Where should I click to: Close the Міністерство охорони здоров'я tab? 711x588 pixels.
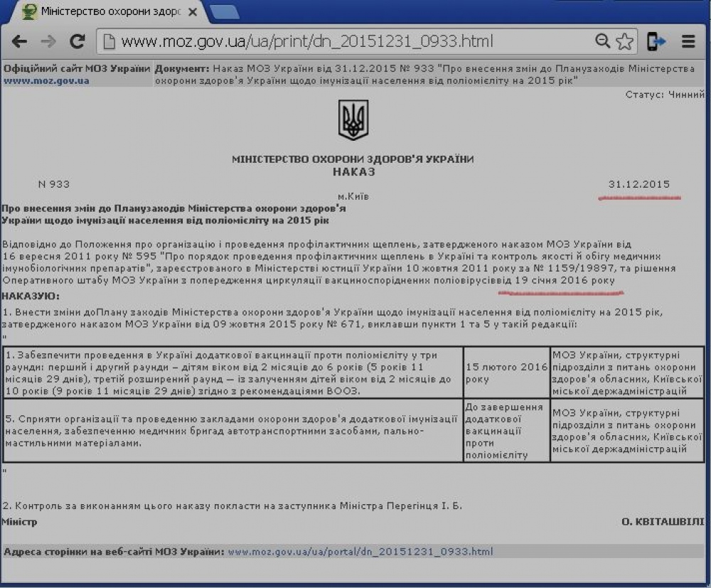(x=193, y=12)
